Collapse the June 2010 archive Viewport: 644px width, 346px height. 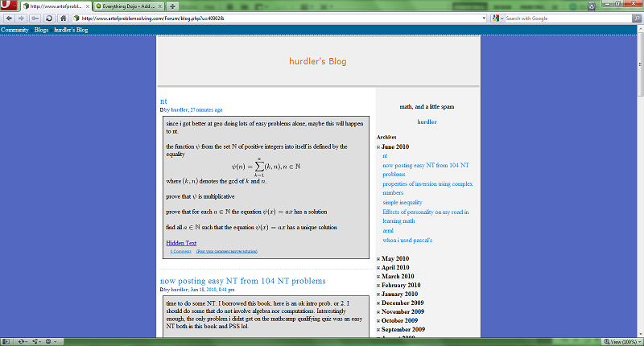click(378, 147)
